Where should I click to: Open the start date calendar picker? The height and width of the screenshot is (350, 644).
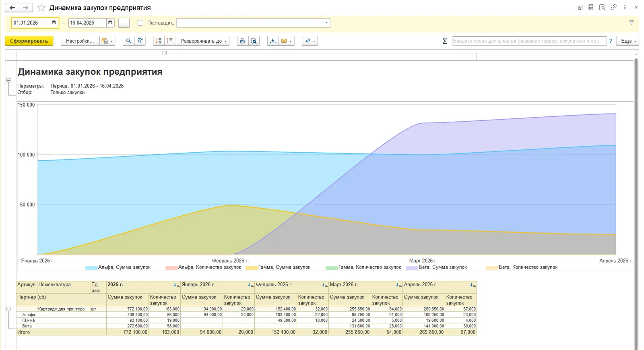point(54,23)
